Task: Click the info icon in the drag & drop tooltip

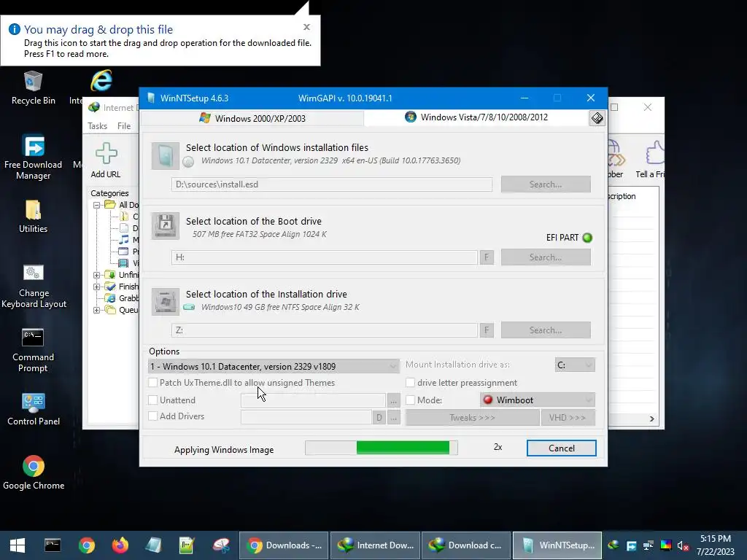Action: click(15, 29)
